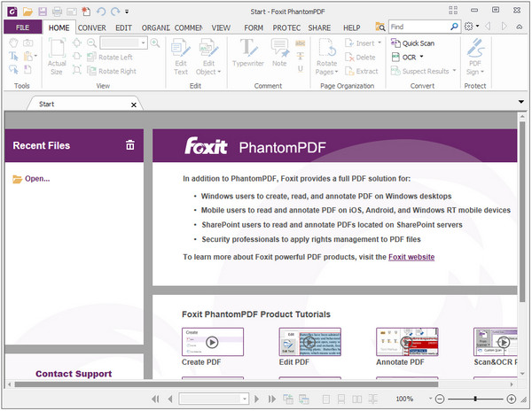Switch to single page layout in status bar

[x=326, y=399]
